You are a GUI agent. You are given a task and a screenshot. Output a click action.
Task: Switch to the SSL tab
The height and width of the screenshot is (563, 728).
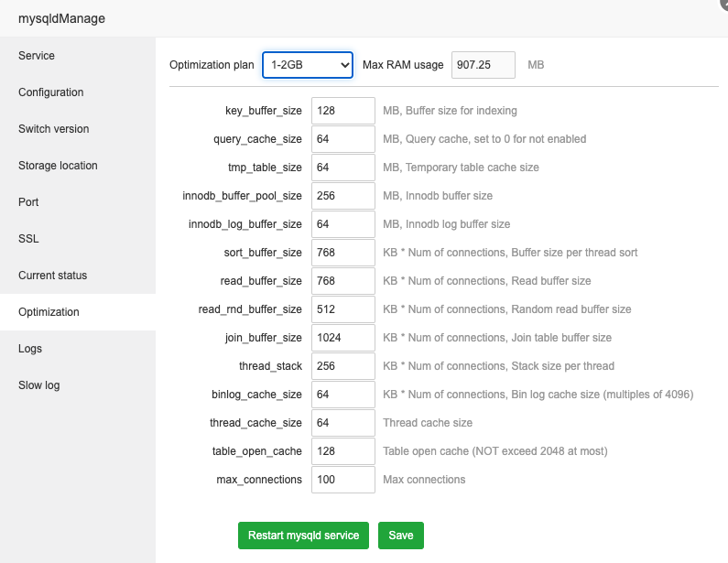pos(28,239)
